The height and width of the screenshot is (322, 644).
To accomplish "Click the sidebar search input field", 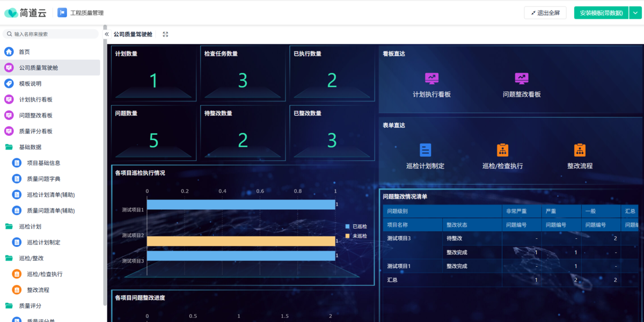I will [x=50, y=34].
